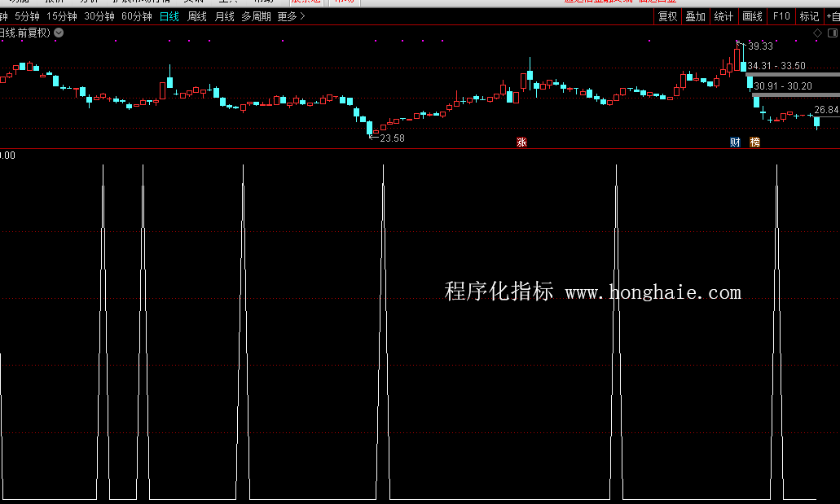Toggle 复权 price adjustment

[667, 16]
